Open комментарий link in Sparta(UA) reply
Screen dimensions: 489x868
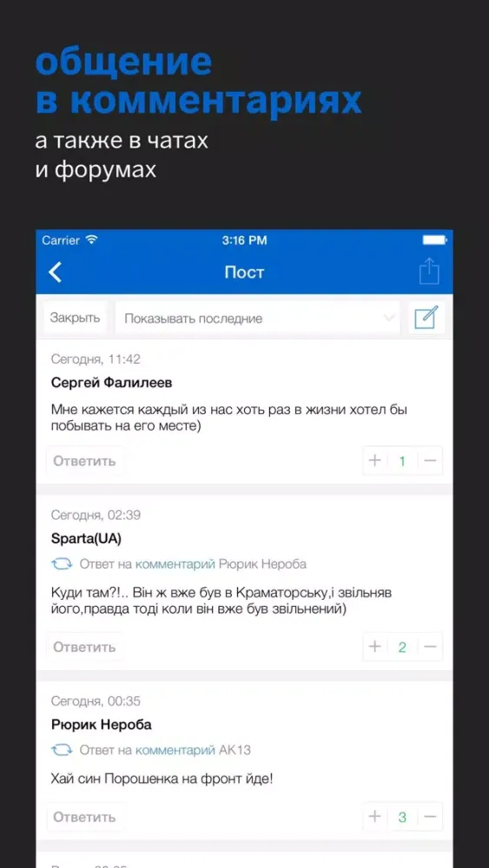pos(175,565)
